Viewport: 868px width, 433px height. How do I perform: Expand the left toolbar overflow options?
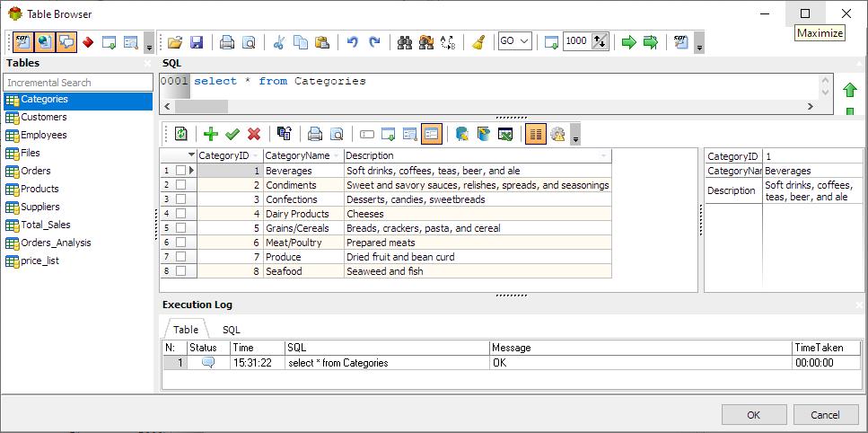[149, 44]
